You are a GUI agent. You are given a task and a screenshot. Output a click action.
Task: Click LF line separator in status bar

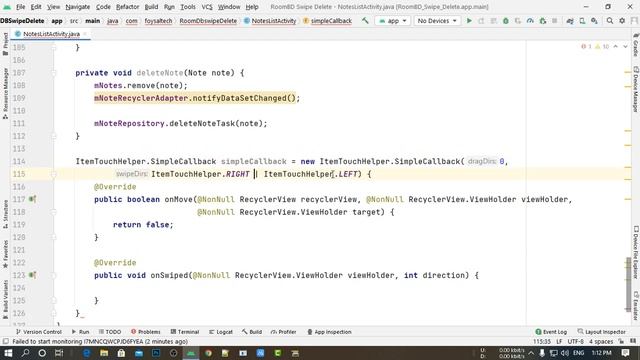click(559, 341)
